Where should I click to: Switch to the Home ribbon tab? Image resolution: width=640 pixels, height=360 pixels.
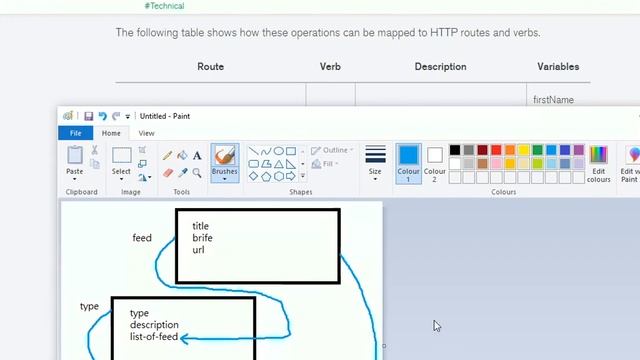click(x=111, y=133)
